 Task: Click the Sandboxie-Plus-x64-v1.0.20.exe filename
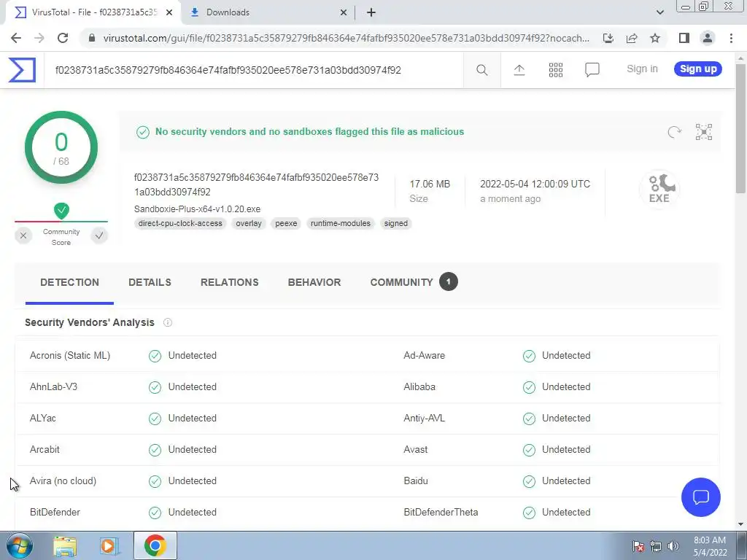pos(197,209)
